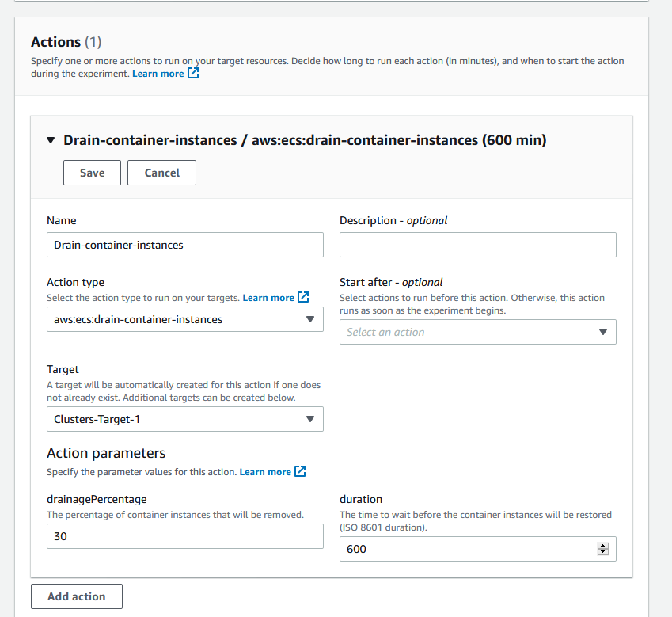
Task: Open external link icon beside Actions Learn more
Action: [x=193, y=74]
